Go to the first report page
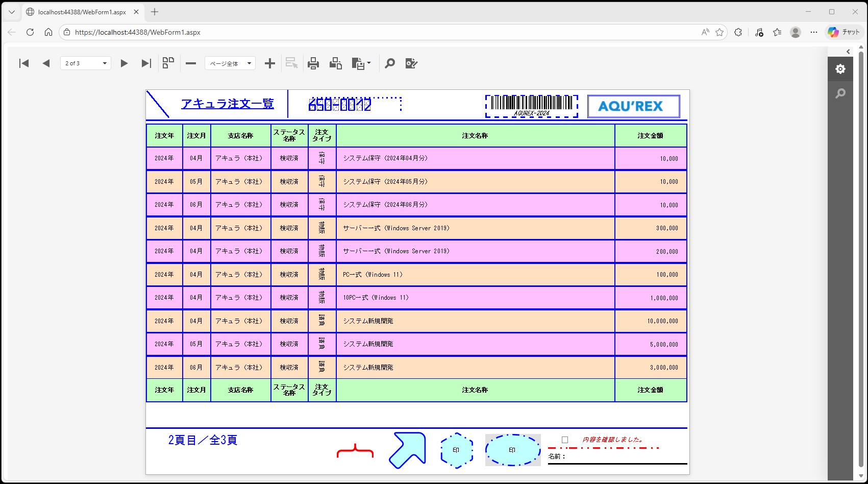The image size is (868, 484). tap(24, 63)
